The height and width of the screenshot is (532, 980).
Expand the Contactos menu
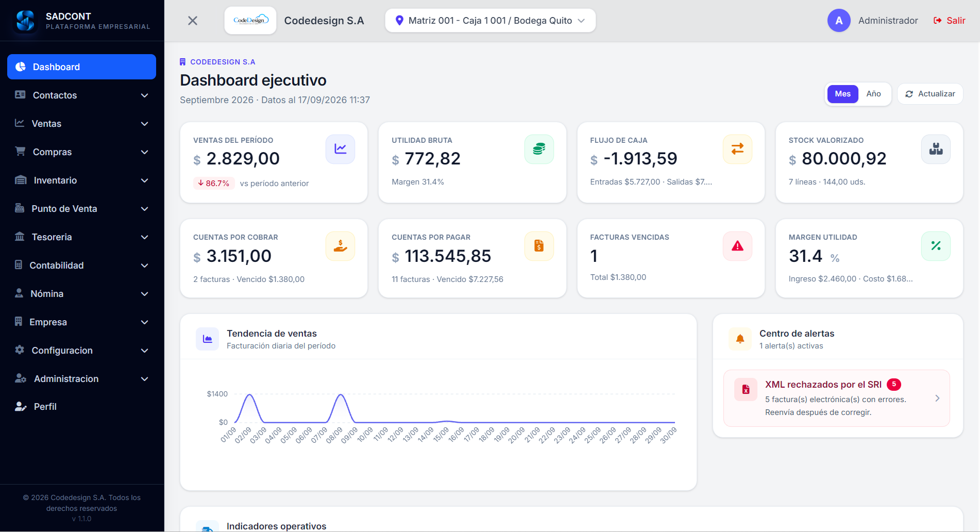(x=81, y=95)
